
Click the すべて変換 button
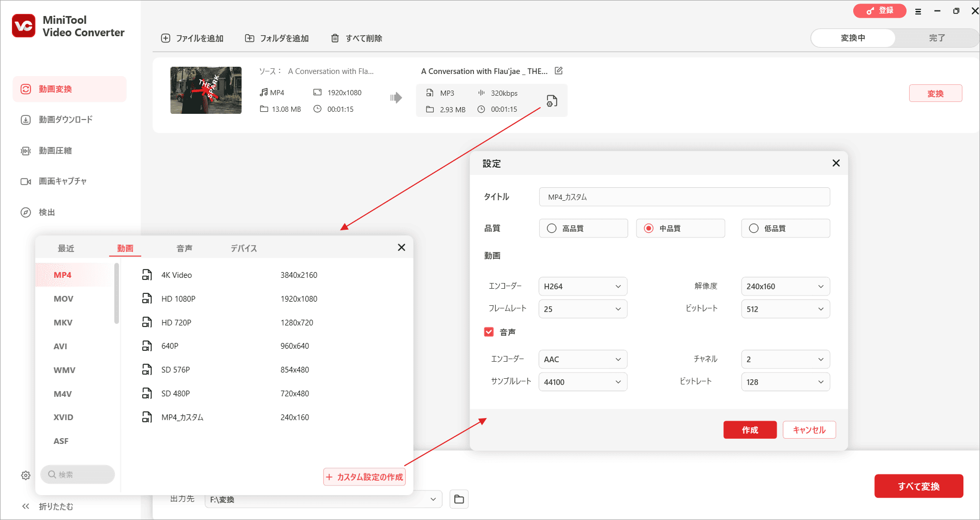click(919, 486)
